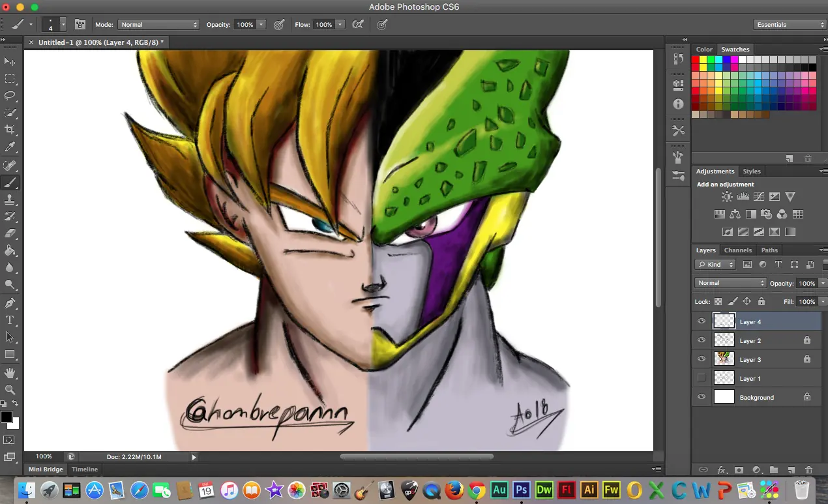
Task: Open the layer Fill dropdown arrow
Action: (x=823, y=302)
